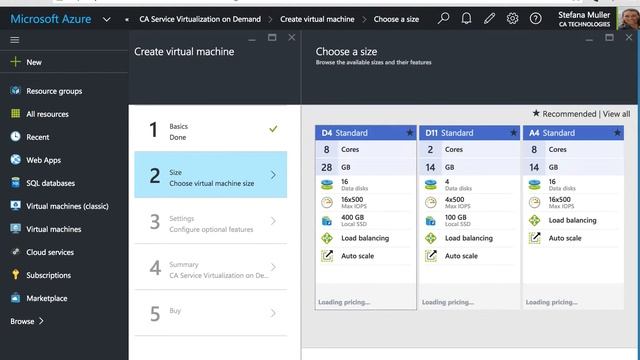Click the Cloud services icon
This screenshot has height=360, width=640.
tap(16, 251)
